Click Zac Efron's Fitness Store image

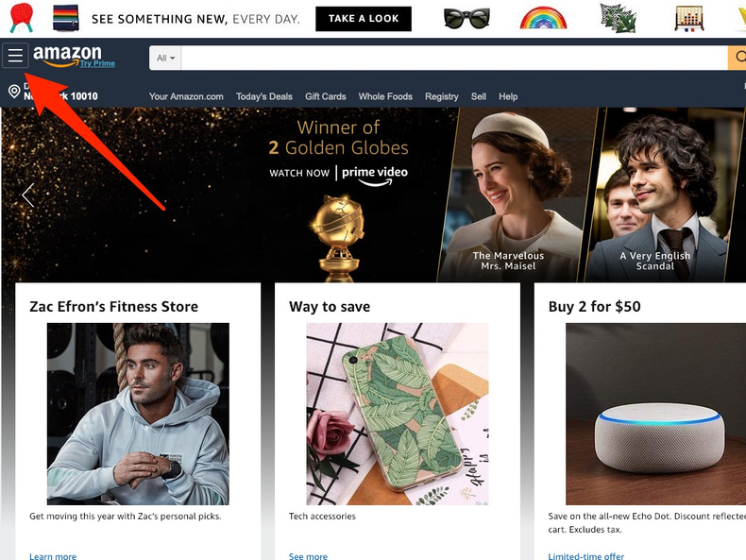(x=138, y=414)
